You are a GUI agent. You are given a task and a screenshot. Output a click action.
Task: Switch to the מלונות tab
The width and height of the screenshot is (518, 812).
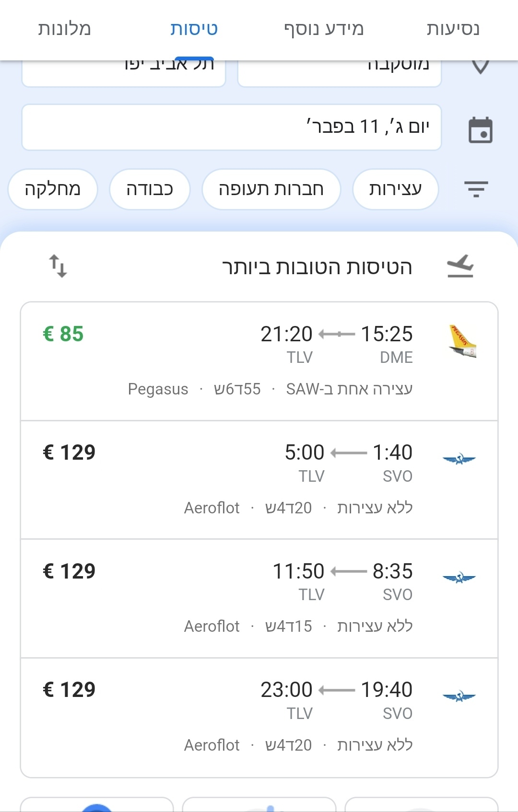pyautogui.click(x=64, y=29)
